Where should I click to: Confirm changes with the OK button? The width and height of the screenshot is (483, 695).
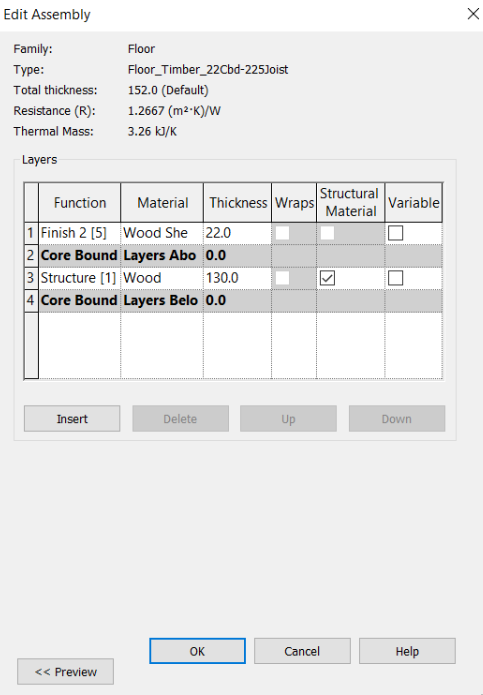tap(197, 651)
